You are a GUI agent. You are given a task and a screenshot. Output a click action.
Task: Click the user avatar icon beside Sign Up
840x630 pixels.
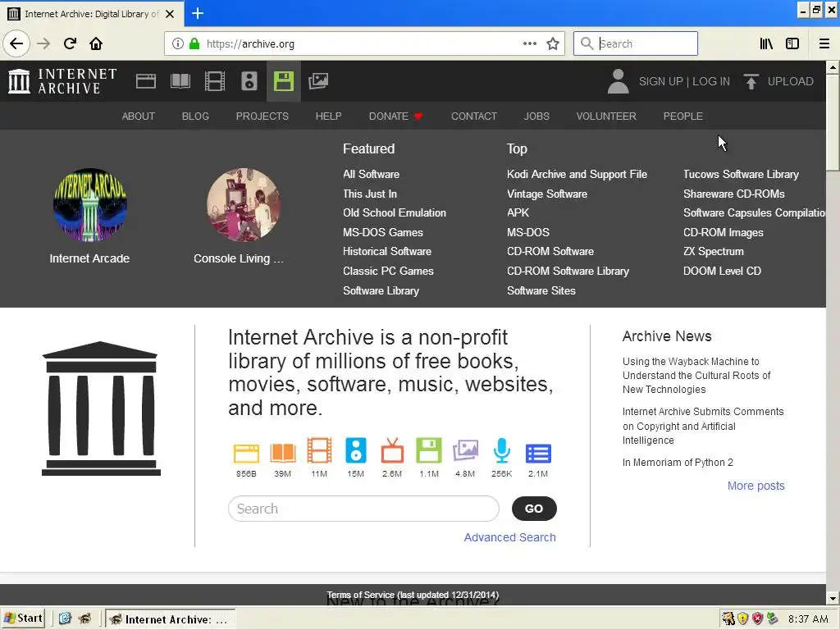click(x=618, y=81)
